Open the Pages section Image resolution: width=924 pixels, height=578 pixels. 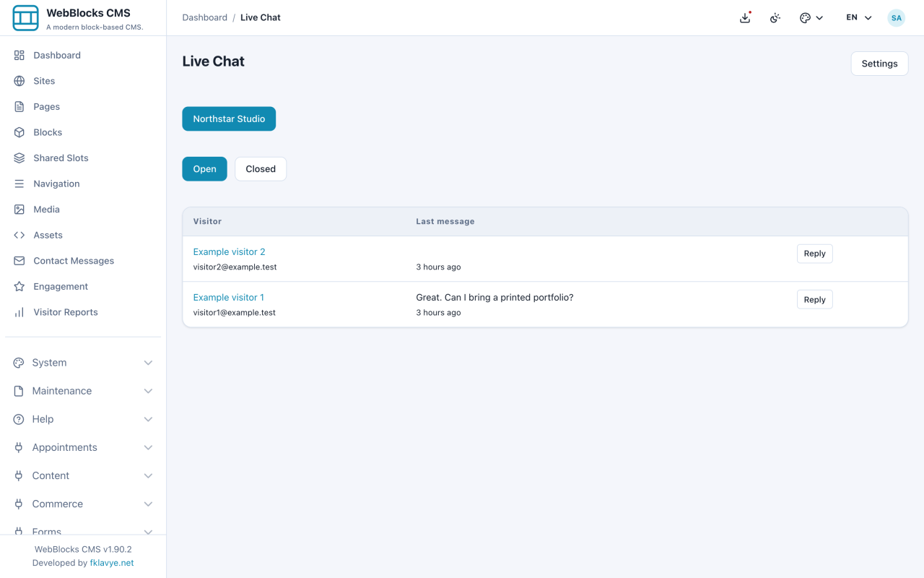83,106
